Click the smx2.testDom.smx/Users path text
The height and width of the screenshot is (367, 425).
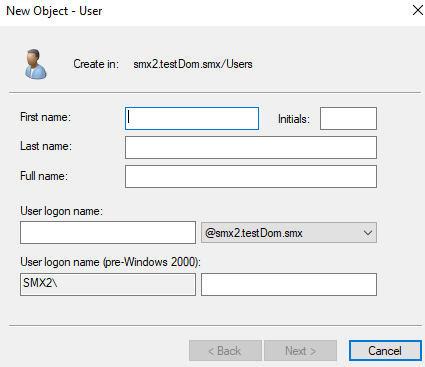[x=193, y=64]
